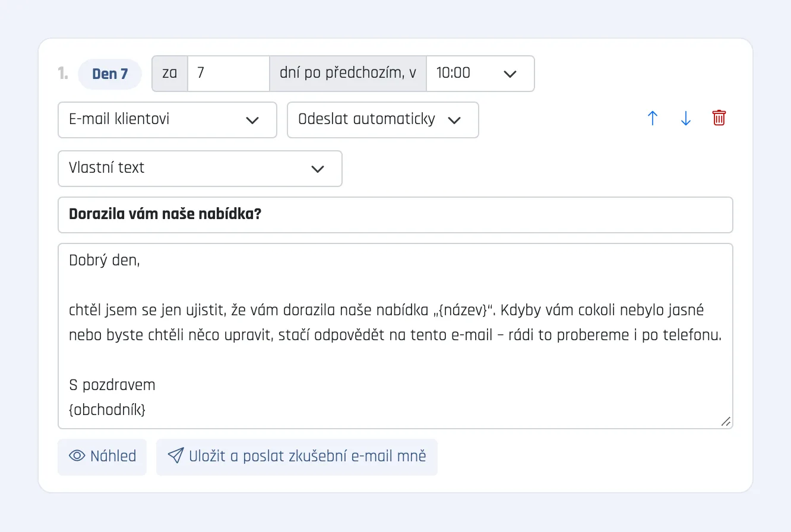Delete step using the red trash icon
791x532 pixels.
719,118
